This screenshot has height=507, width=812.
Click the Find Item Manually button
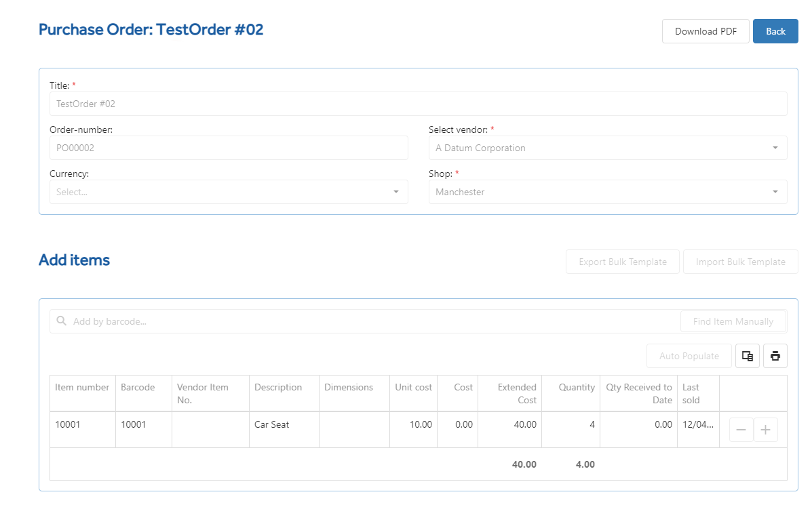[x=733, y=321]
